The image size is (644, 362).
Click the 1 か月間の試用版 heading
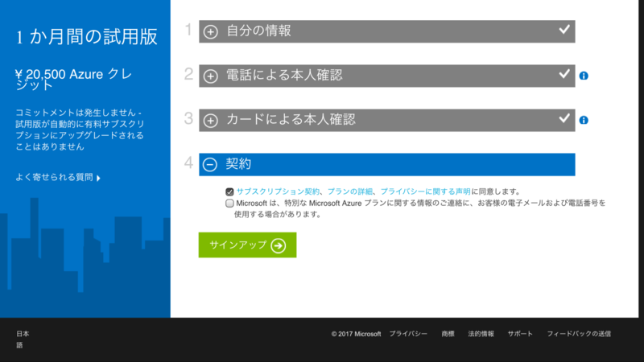pos(87,36)
